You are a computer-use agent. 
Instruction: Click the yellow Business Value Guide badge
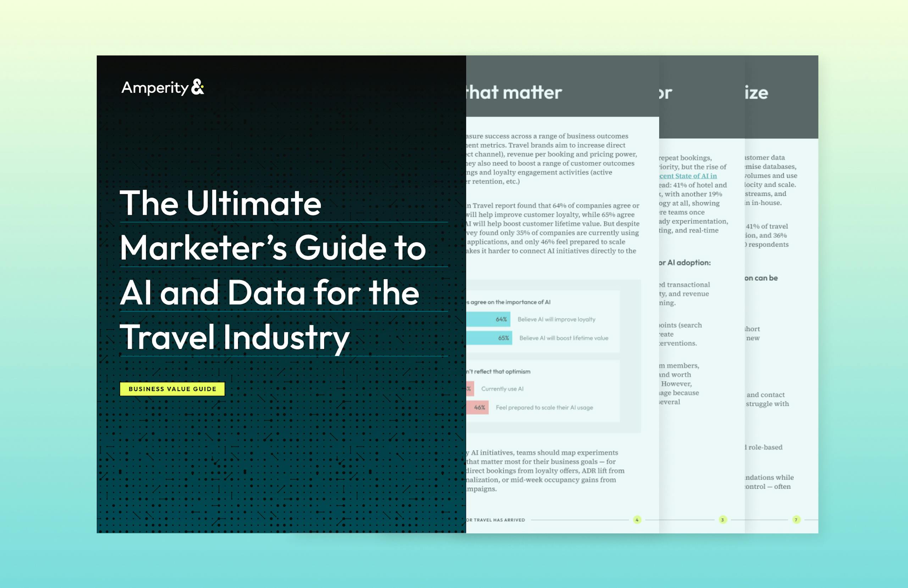[172, 389]
